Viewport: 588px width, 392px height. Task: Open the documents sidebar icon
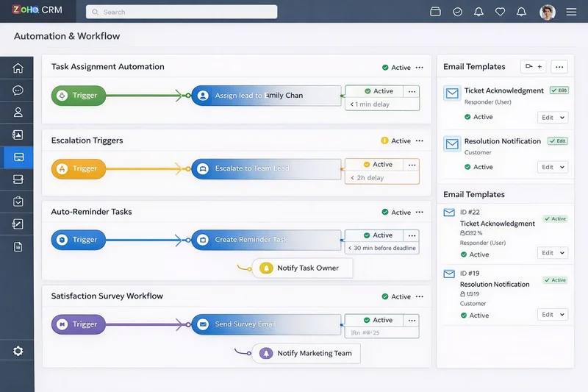(x=18, y=246)
